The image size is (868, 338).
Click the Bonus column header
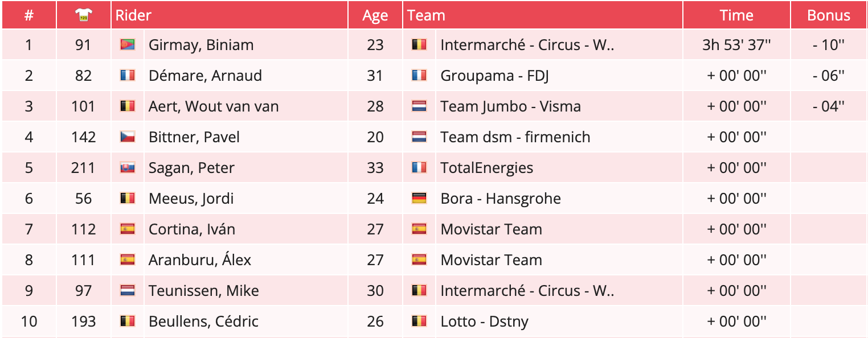(828, 15)
